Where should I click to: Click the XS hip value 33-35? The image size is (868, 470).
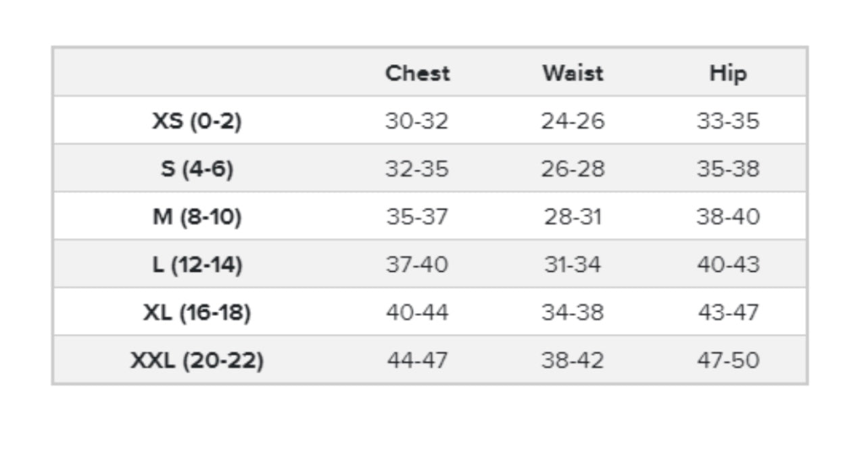point(728,121)
